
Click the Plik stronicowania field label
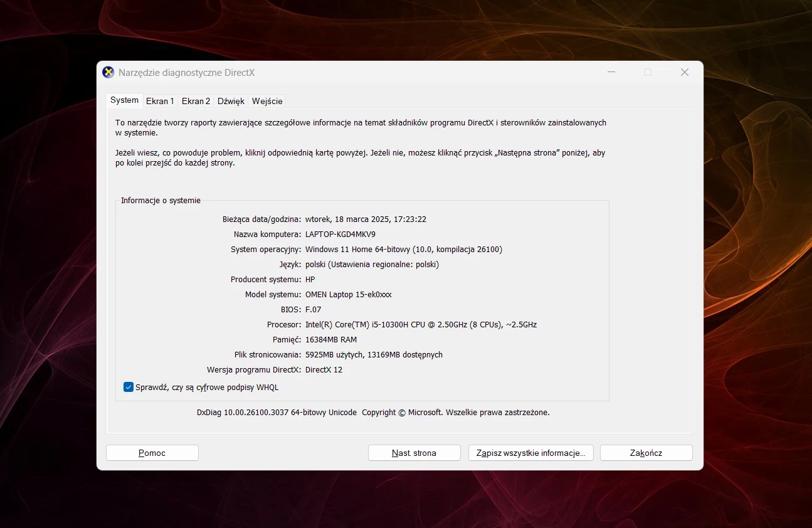pyautogui.click(x=268, y=355)
